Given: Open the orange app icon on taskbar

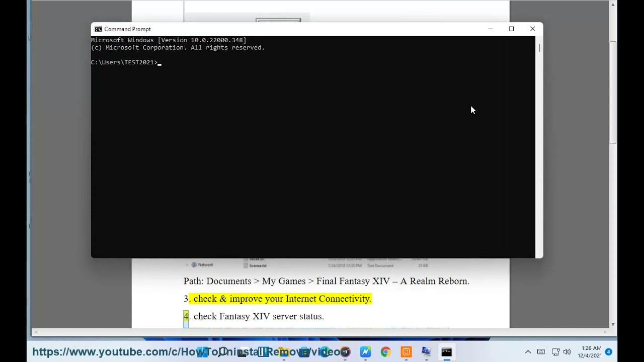Looking at the screenshot, I should tap(406, 352).
